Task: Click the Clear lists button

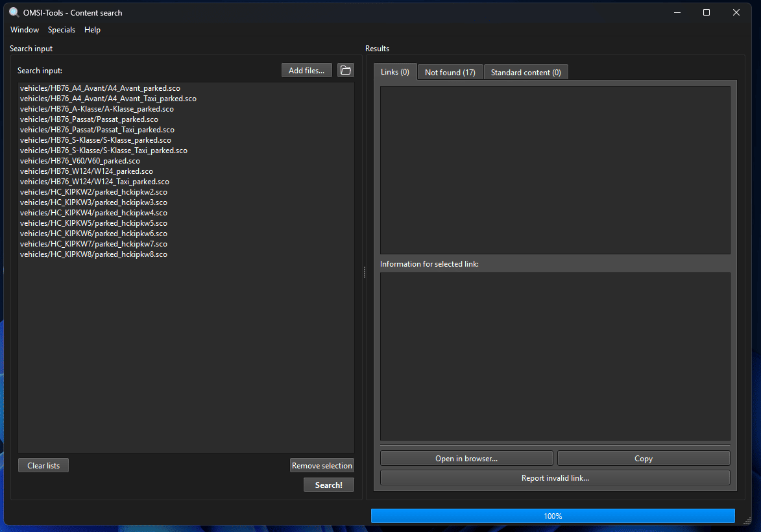Action: pos(43,466)
